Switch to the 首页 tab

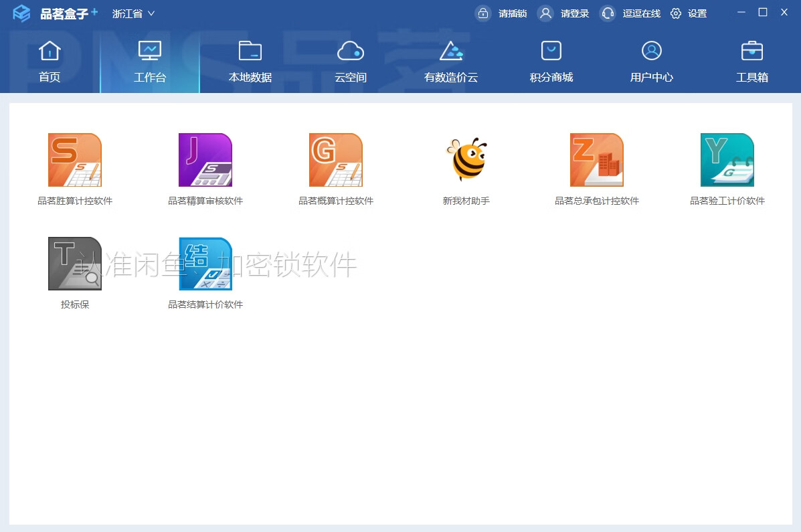click(49, 60)
